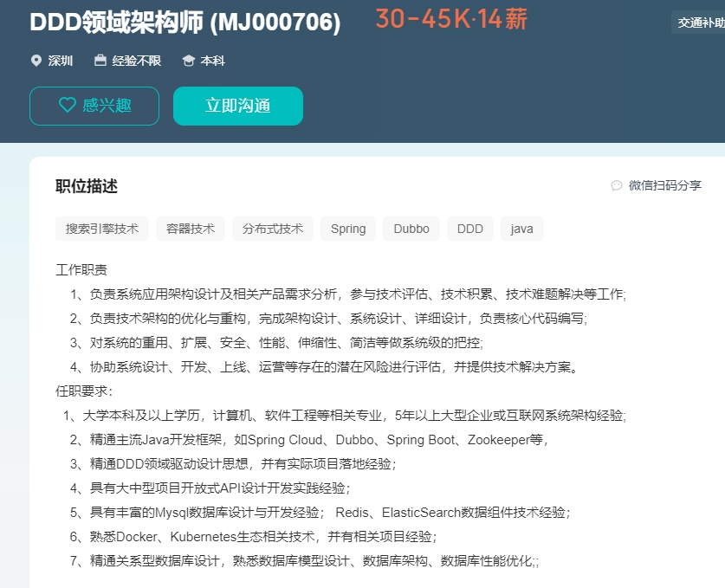The height and width of the screenshot is (588, 725).
Task: Click the Dubbo skill tag
Action: pyautogui.click(x=411, y=229)
